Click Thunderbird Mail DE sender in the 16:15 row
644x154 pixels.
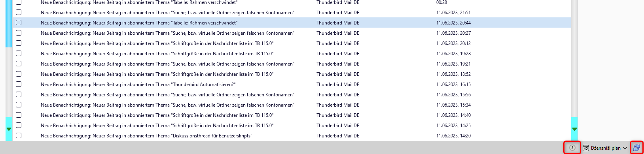coord(338,85)
